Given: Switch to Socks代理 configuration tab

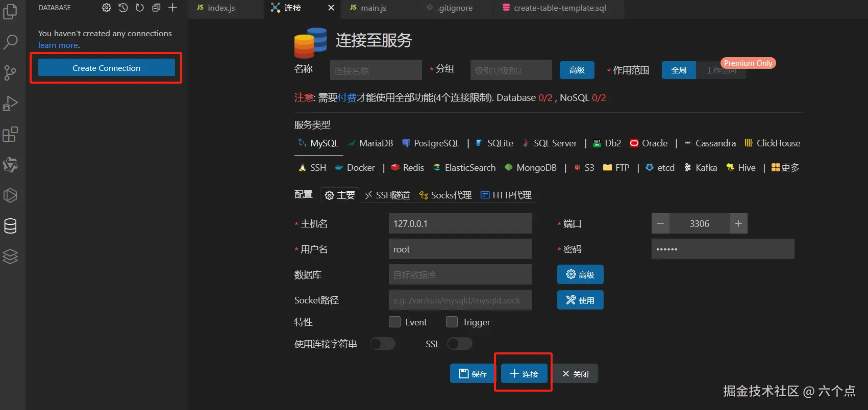Looking at the screenshot, I should pos(445,195).
